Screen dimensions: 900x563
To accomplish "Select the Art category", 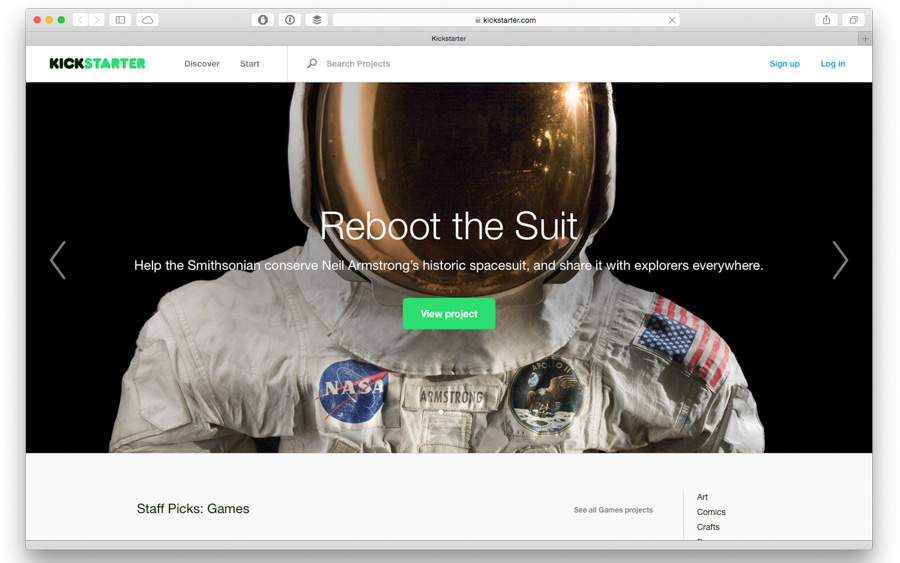I will (x=702, y=497).
